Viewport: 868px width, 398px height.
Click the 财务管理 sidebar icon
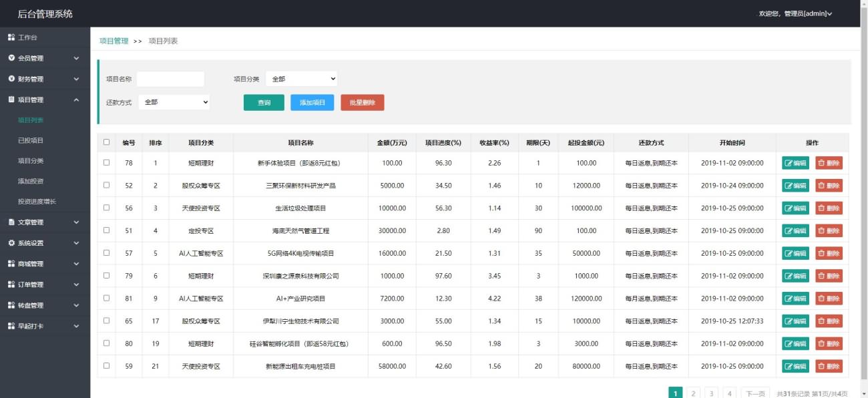click(x=11, y=79)
